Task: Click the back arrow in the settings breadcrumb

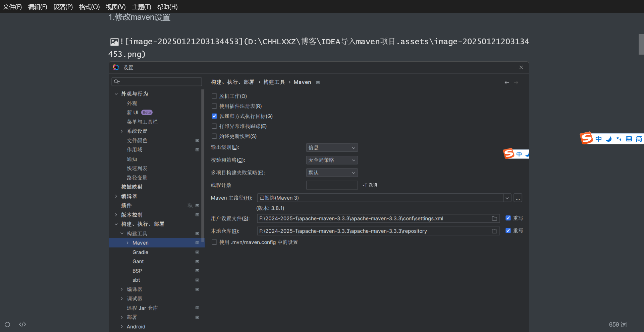Action: [506, 82]
